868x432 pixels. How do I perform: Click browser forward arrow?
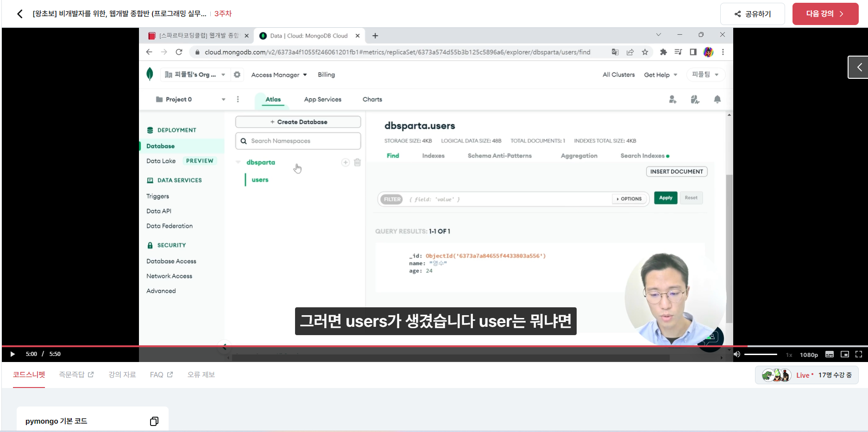164,52
